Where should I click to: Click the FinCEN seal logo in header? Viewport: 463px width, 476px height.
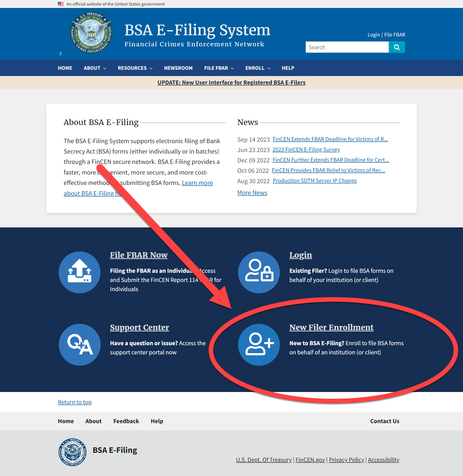click(91, 33)
